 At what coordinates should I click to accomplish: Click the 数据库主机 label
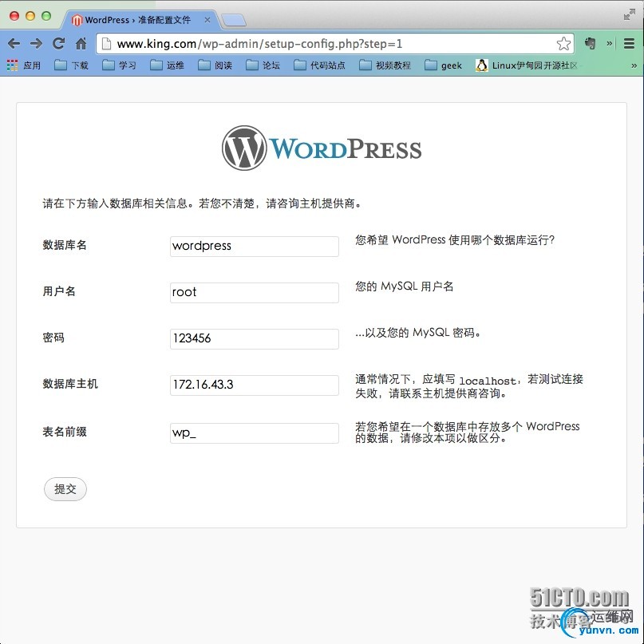point(70,384)
